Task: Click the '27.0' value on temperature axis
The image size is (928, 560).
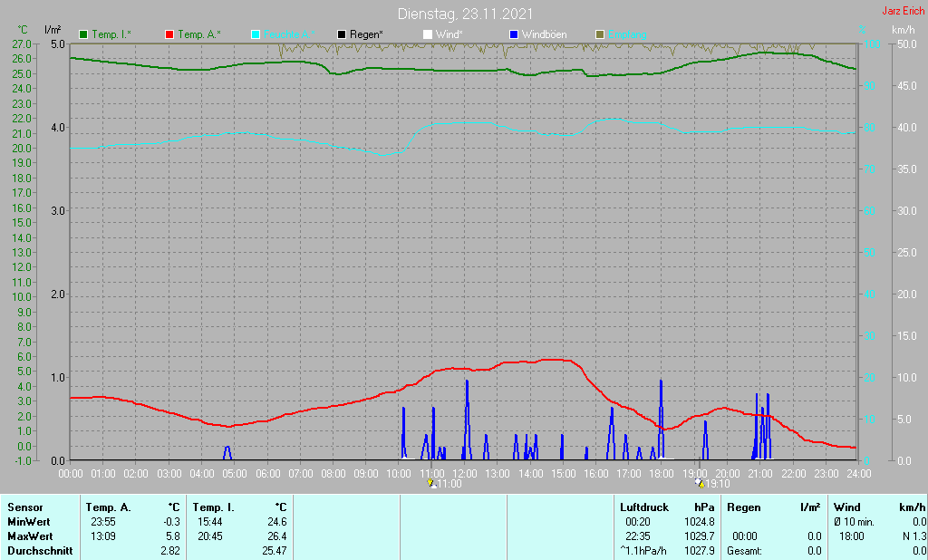Action: pyautogui.click(x=22, y=43)
